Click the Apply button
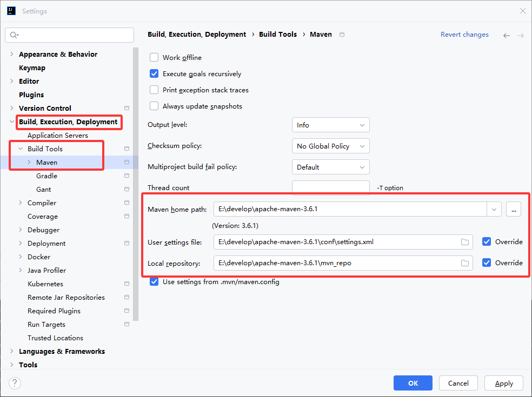532x397 pixels. tap(504, 383)
